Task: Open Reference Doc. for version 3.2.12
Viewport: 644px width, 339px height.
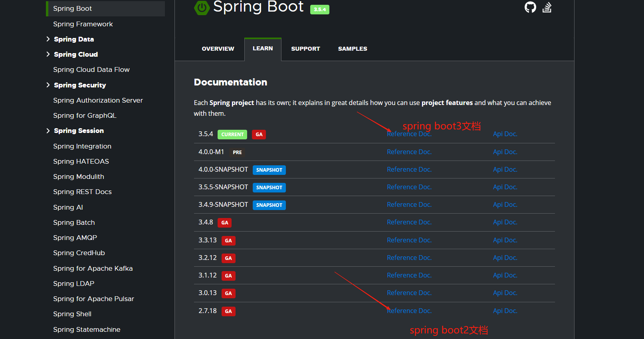Action: [x=409, y=258]
